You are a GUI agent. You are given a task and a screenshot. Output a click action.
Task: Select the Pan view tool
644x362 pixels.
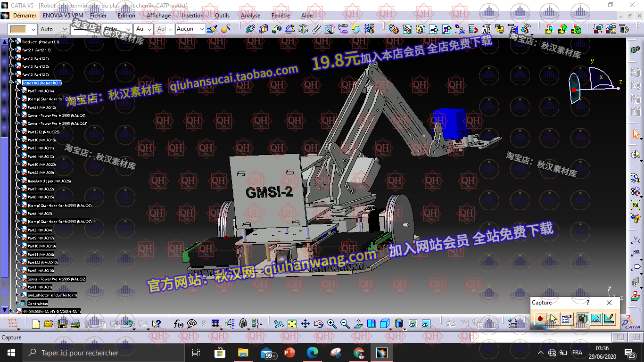[x=305, y=324]
